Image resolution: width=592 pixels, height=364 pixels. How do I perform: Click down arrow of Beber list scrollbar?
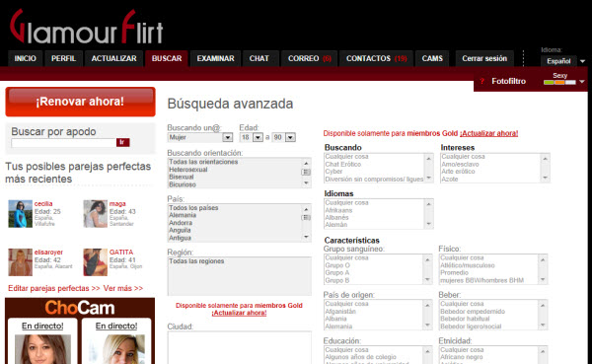[x=543, y=326]
